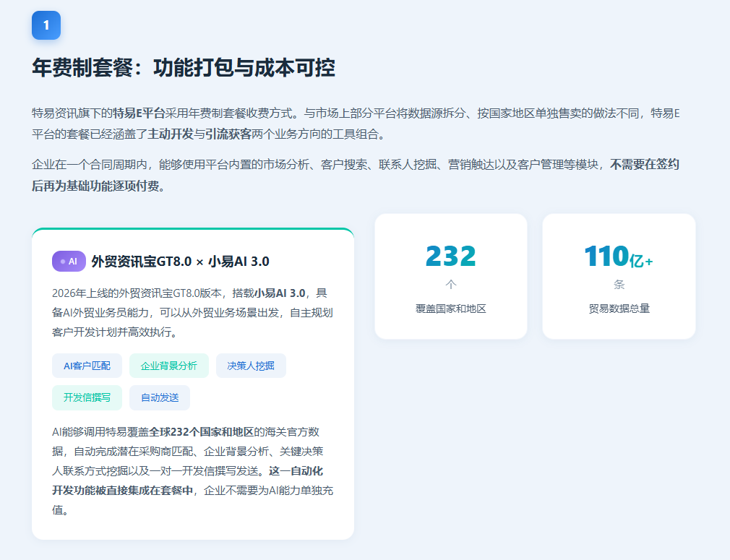
Task: Click the paragraph starting 2026年上线的外贸资讯宝
Action: click(x=192, y=312)
